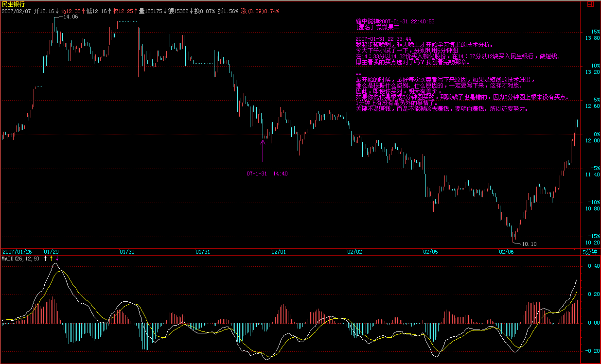Click the MACD(26,12,9) indicator label

point(21,259)
